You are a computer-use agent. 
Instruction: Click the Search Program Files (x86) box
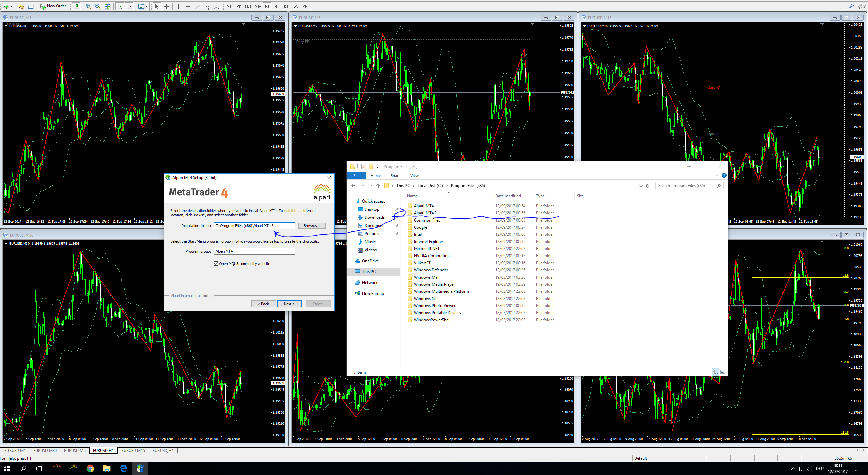[x=689, y=186]
